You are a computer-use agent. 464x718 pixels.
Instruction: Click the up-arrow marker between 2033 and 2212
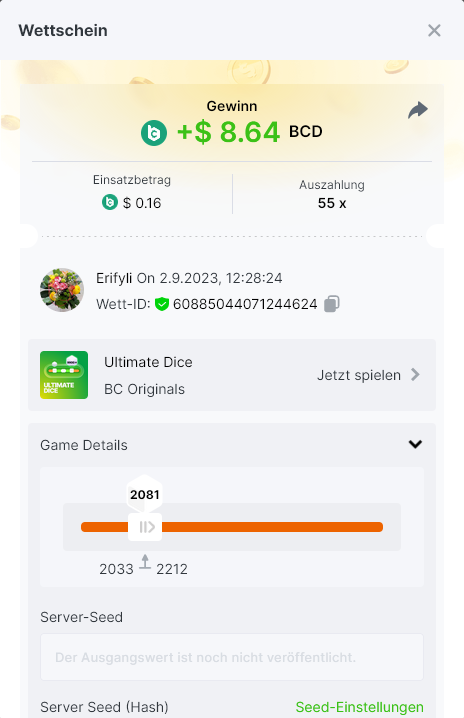click(145, 562)
